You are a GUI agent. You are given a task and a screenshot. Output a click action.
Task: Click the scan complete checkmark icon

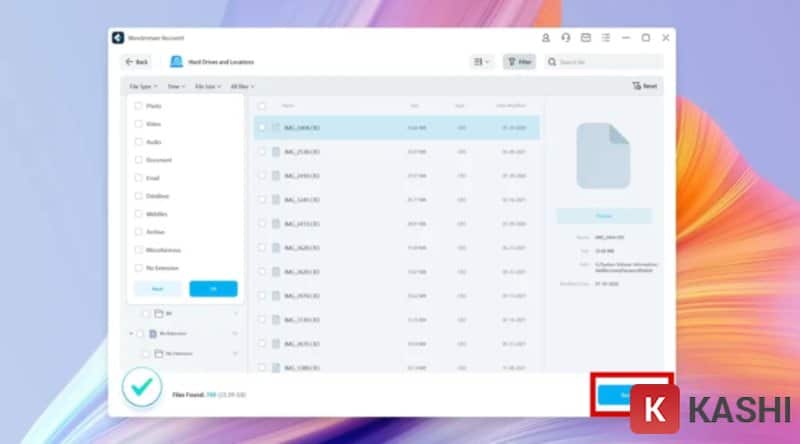(x=142, y=389)
